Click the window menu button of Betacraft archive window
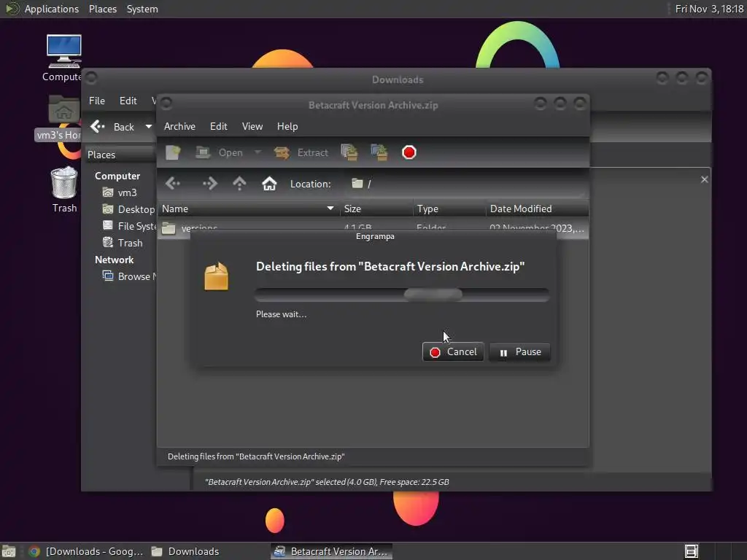The image size is (747, 560). pos(166,103)
